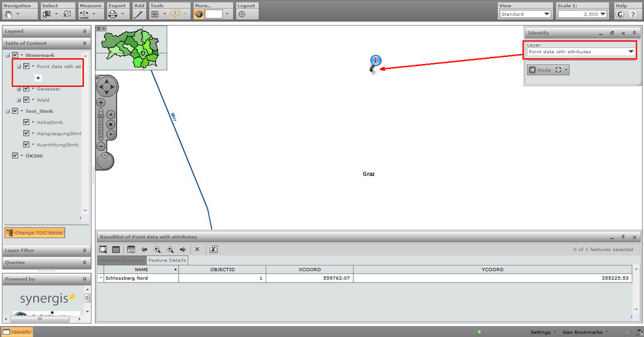Expand the Gewässer tree node

[x=19, y=89]
